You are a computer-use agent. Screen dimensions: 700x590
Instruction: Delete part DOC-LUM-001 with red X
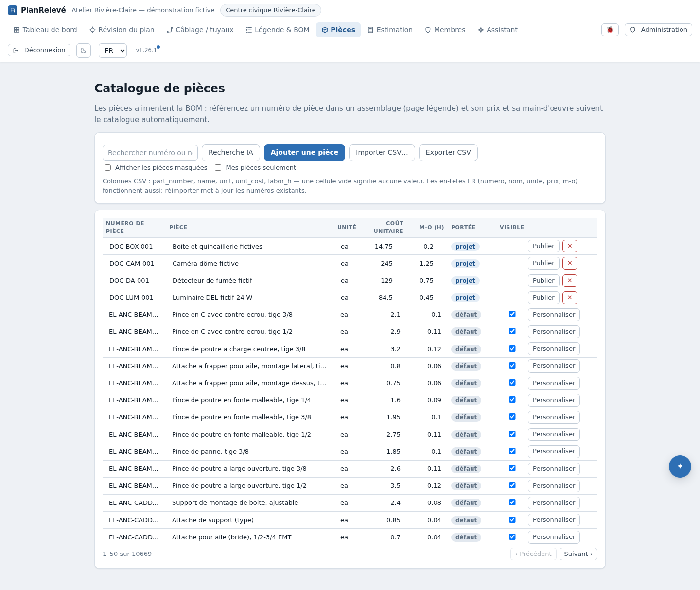click(570, 298)
